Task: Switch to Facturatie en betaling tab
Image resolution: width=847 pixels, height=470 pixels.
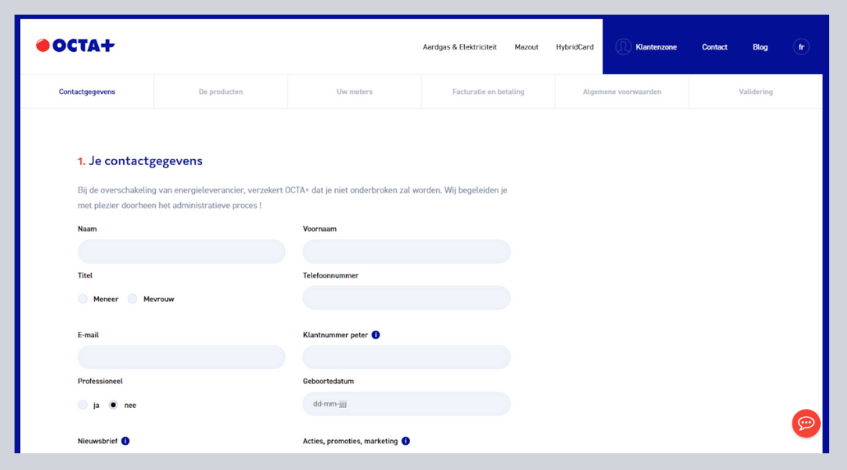Action: (488, 92)
